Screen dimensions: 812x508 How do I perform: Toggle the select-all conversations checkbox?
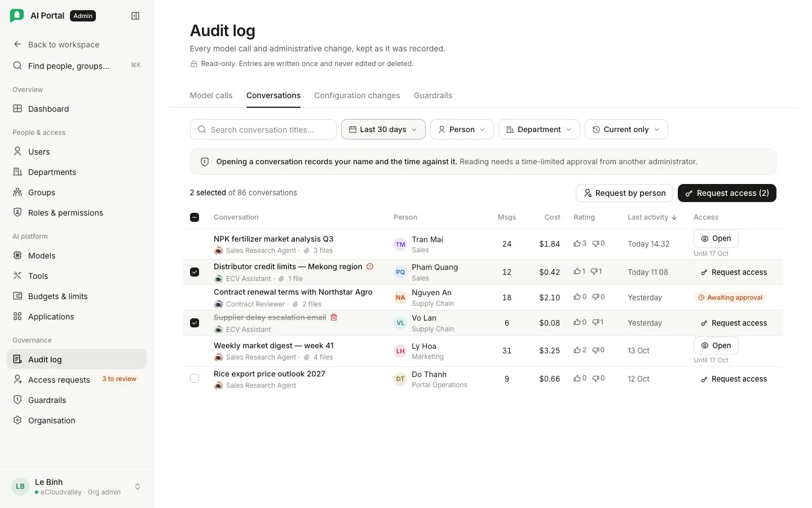click(x=195, y=217)
